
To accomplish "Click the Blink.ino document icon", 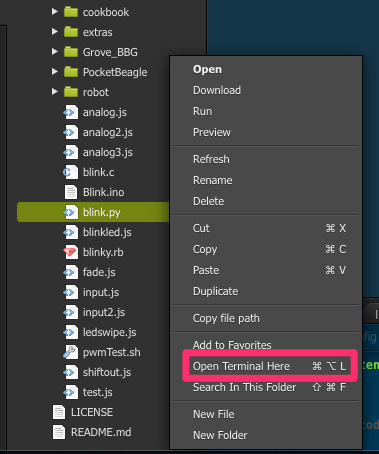I will click(x=71, y=192).
